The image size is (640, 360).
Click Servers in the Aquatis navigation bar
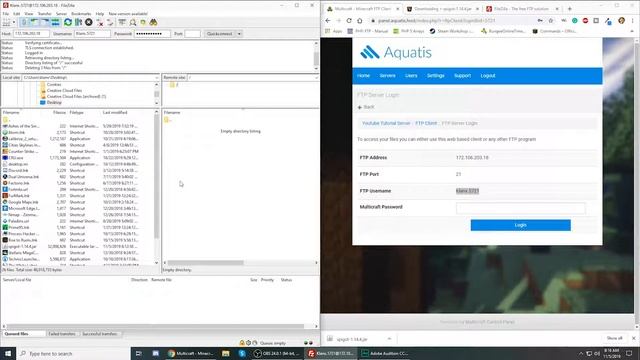point(387,76)
